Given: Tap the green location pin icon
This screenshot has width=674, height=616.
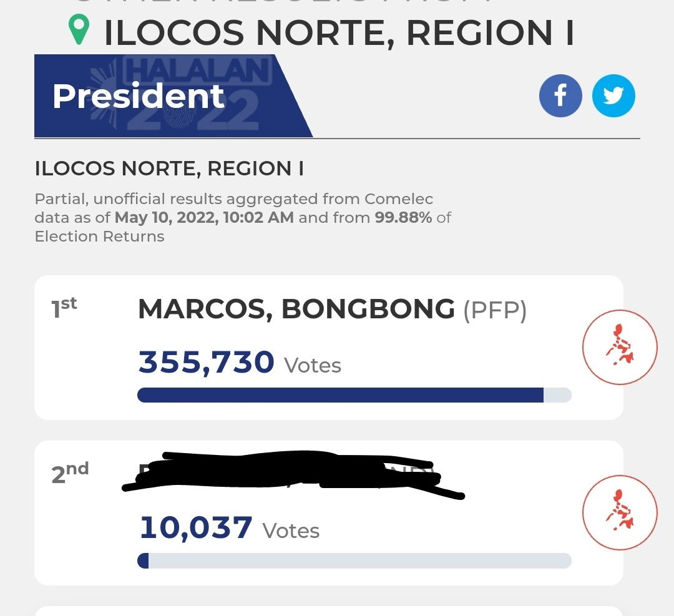Looking at the screenshot, I should click(x=79, y=29).
